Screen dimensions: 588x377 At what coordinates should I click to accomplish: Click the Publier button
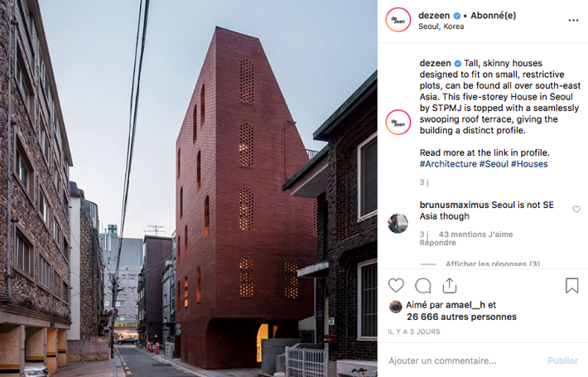coord(563,360)
